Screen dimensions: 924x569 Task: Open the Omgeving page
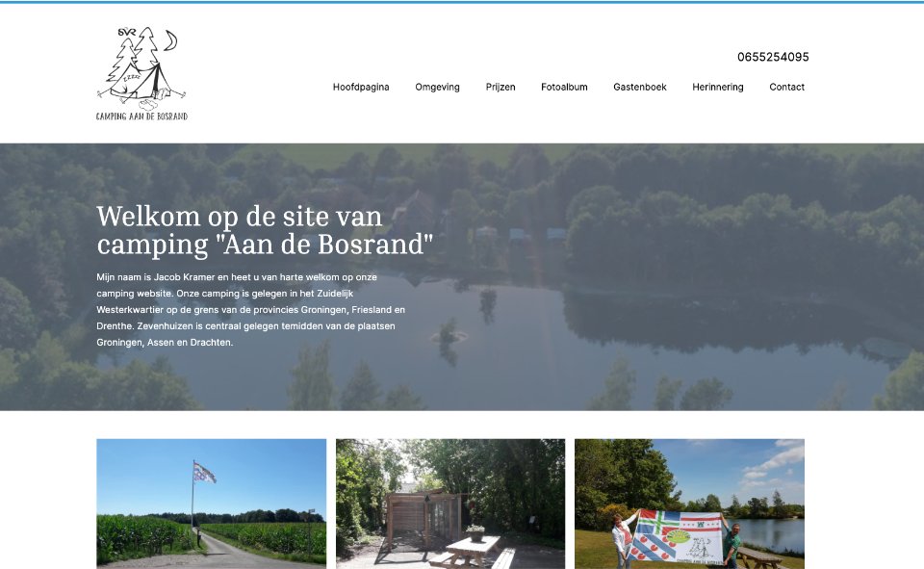[437, 87]
